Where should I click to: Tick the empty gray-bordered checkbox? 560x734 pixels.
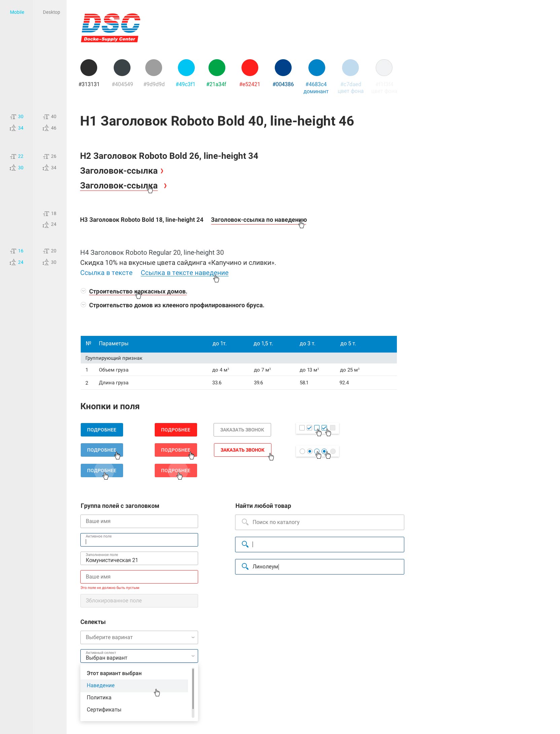pos(302,428)
